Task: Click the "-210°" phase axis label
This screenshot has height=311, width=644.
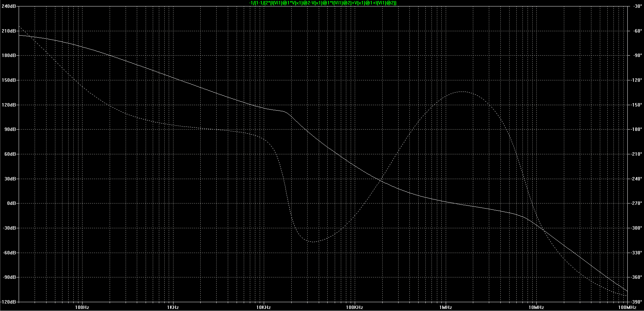Action: [637, 154]
